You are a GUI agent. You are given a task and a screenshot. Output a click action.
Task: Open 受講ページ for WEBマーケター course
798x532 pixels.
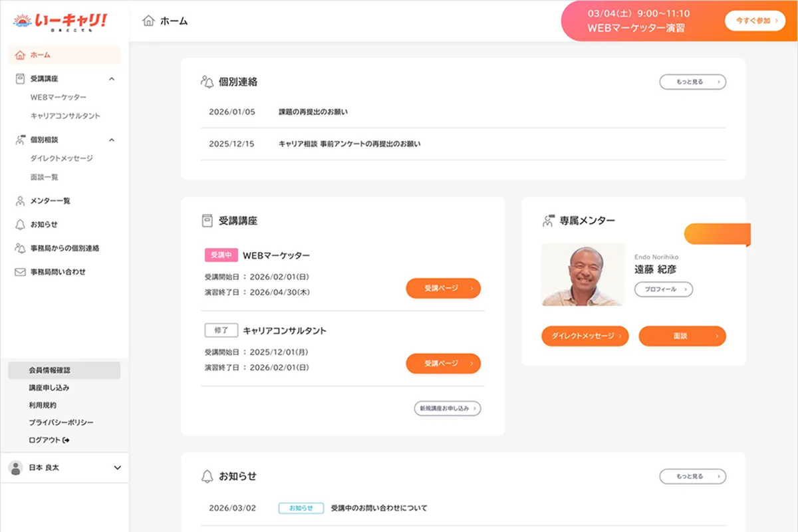pyautogui.click(x=443, y=288)
